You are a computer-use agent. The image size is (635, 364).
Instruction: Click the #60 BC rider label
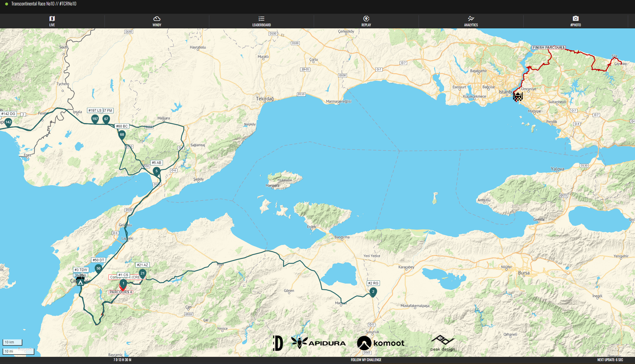click(122, 126)
